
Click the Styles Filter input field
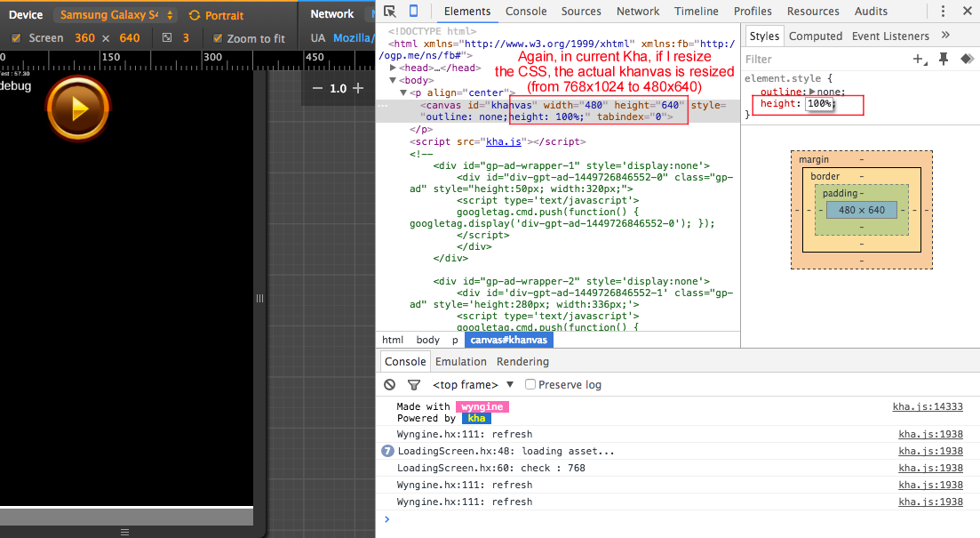tap(825, 59)
